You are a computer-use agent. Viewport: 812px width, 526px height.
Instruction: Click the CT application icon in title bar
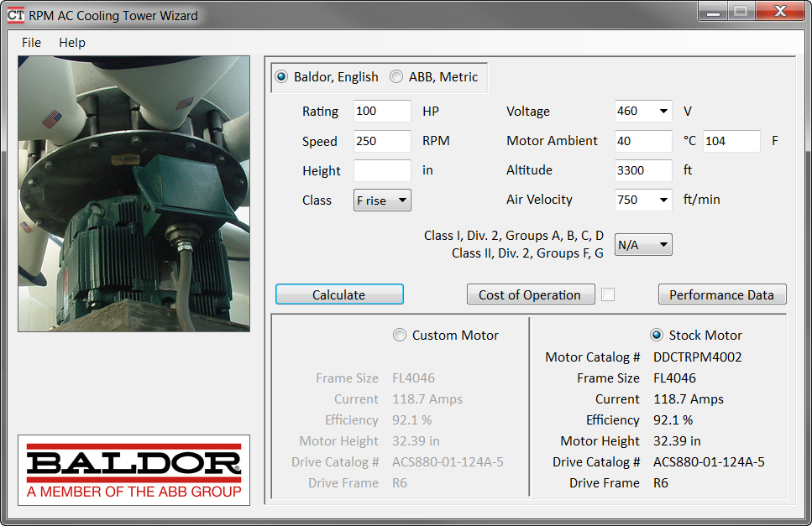click(14, 12)
